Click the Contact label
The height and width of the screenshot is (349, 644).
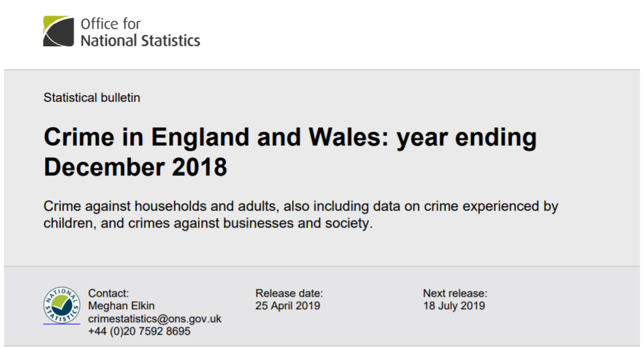tap(108, 294)
